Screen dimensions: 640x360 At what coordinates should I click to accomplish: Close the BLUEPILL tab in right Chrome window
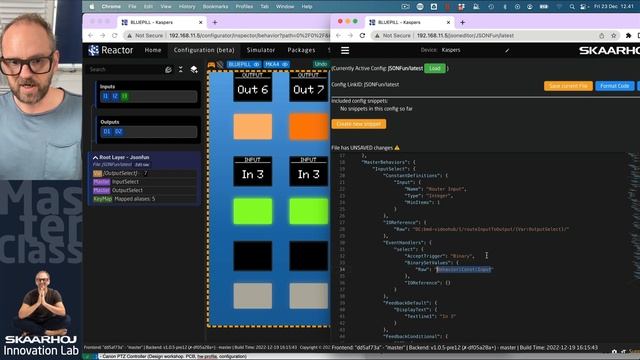point(448,22)
